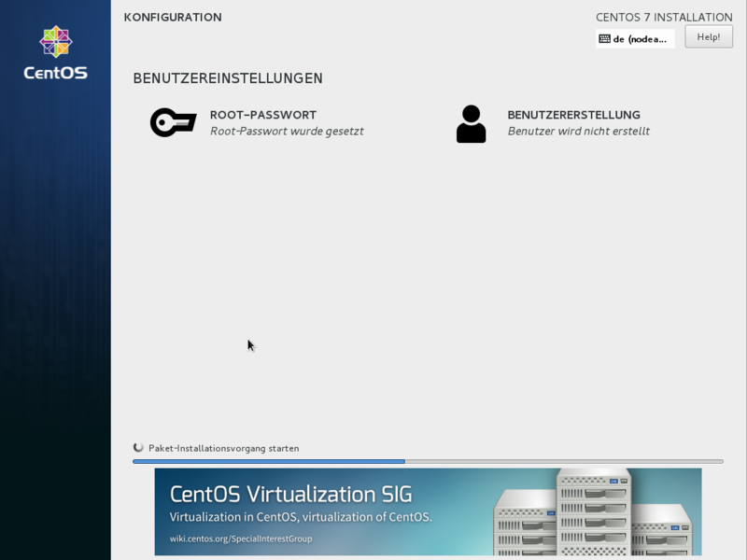
Task: Click the 'Virtualization in CentOS' banner tagline
Action: (301, 517)
